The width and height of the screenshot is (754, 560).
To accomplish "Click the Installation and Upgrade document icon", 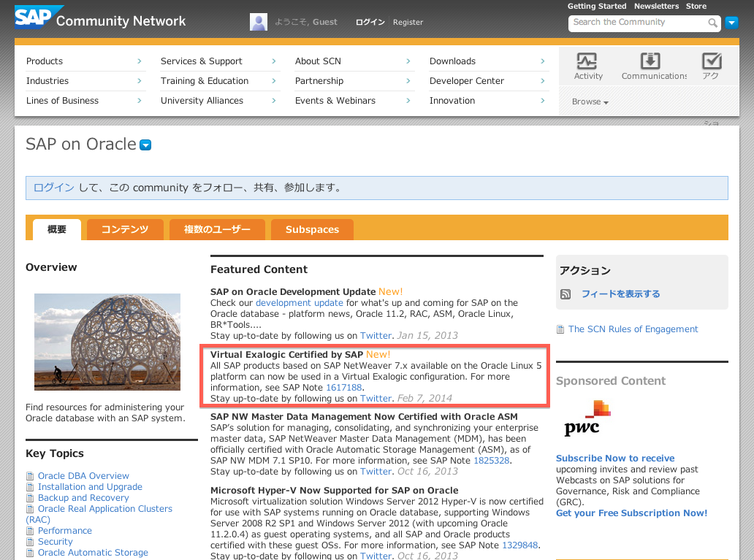I will [x=30, y=487].
